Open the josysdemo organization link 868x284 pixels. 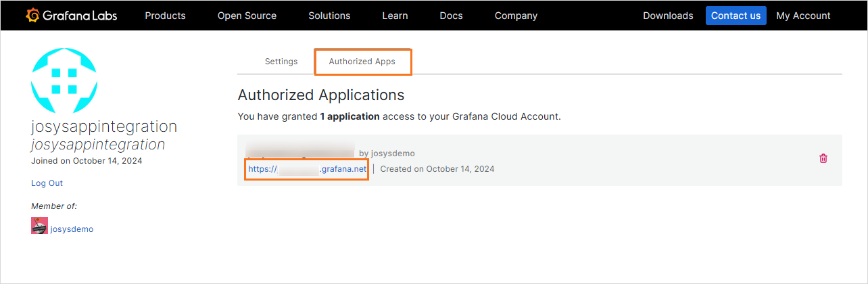pos(72,229)
